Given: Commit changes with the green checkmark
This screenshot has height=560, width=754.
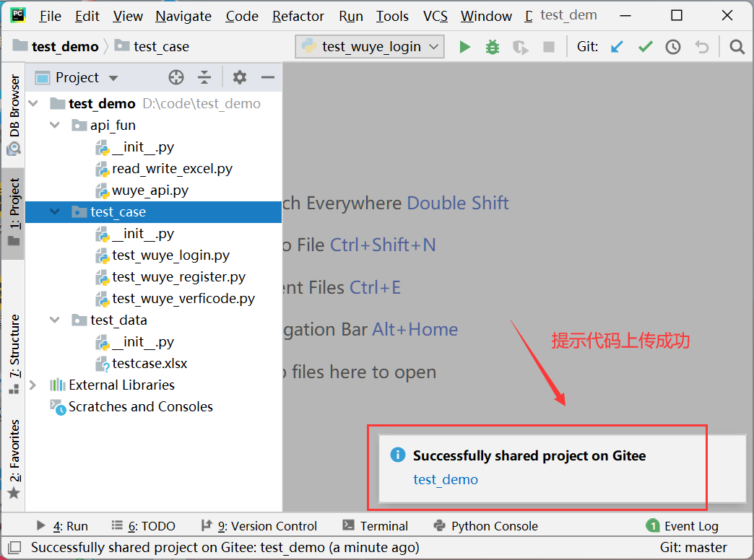Looking at the screenshot, I should click(645, 47).
